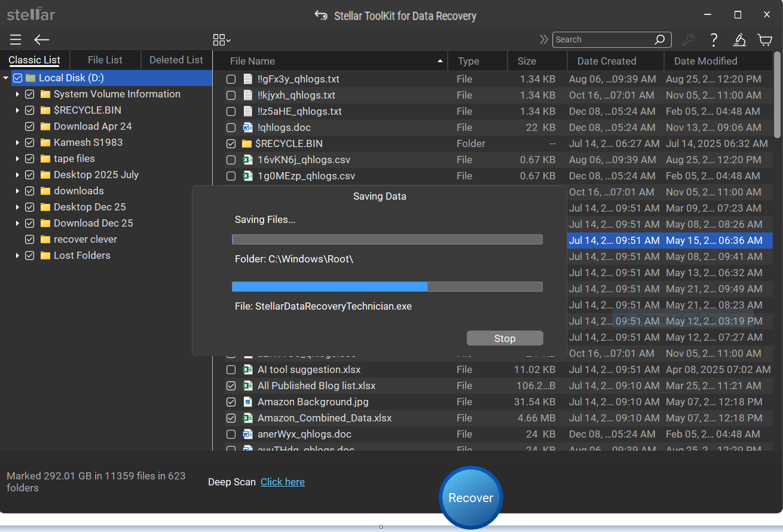This screenshot has width=783, height=532.
Task: Uncheck the Kamesh S1983 folder checkbox
Action: (x=29, y=142)
